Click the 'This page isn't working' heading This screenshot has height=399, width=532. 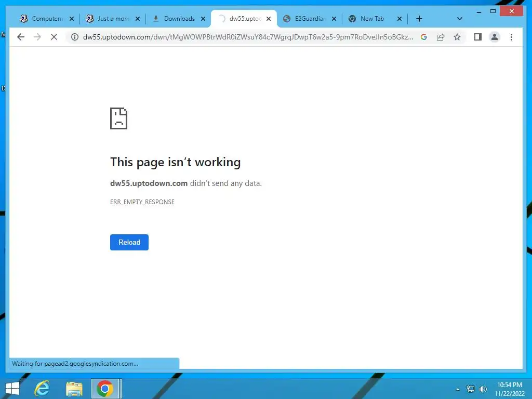coord(176,162)
